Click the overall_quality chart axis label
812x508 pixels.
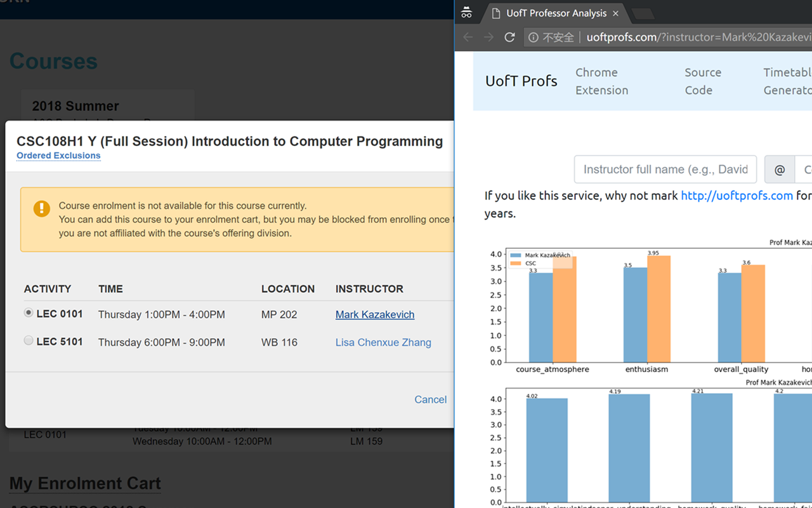(x=741, y=369)
